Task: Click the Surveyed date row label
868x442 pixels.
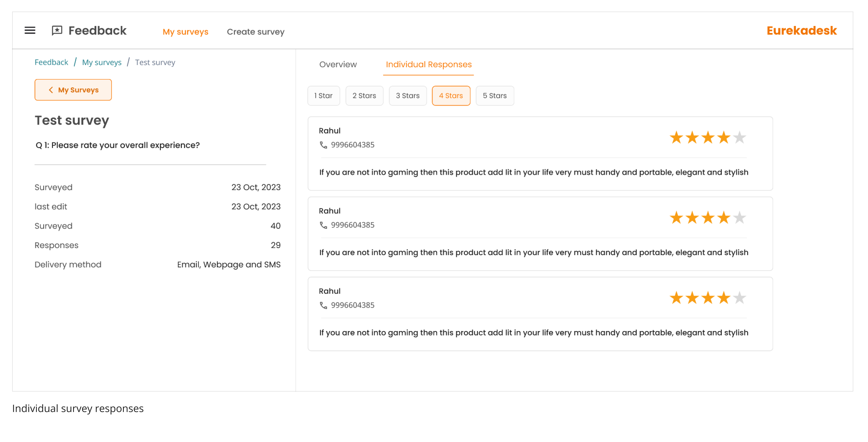Action: 53,188
